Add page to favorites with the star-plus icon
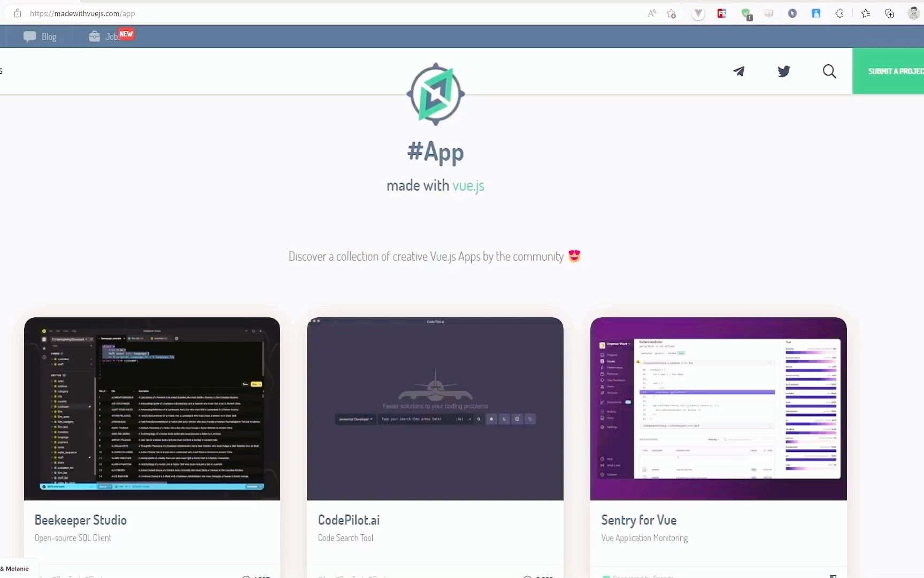This screenshot has width=924, height=578. click(672, 13)
